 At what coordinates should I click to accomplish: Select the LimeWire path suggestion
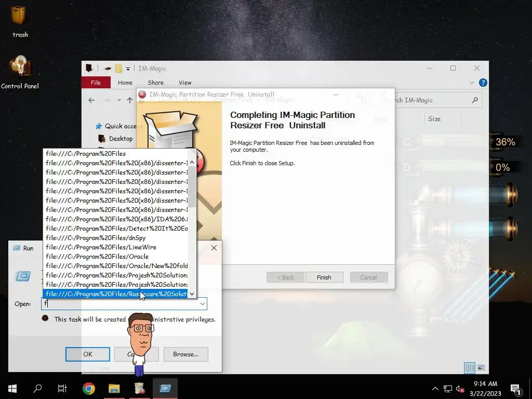116,247
